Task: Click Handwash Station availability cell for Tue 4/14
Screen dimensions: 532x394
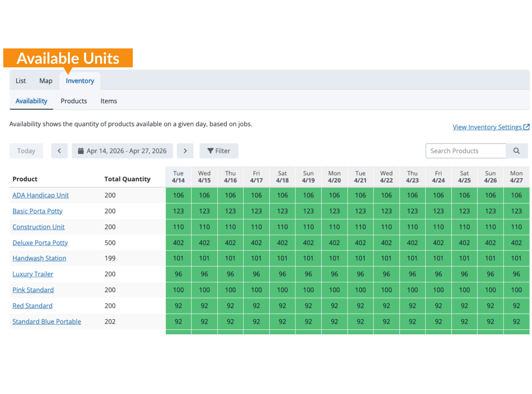Action: [x=178, y=258]
